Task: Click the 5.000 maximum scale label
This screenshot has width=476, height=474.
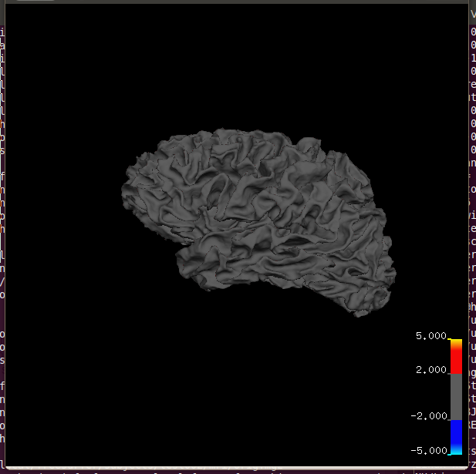Action: 430,337
